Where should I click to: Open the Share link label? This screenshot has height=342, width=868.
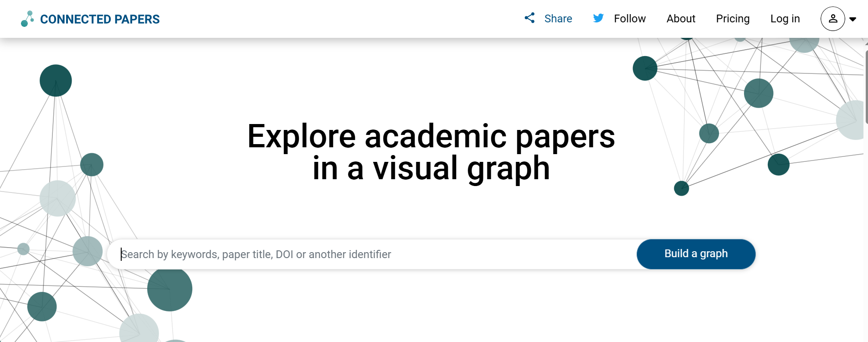tap(558, 19)
